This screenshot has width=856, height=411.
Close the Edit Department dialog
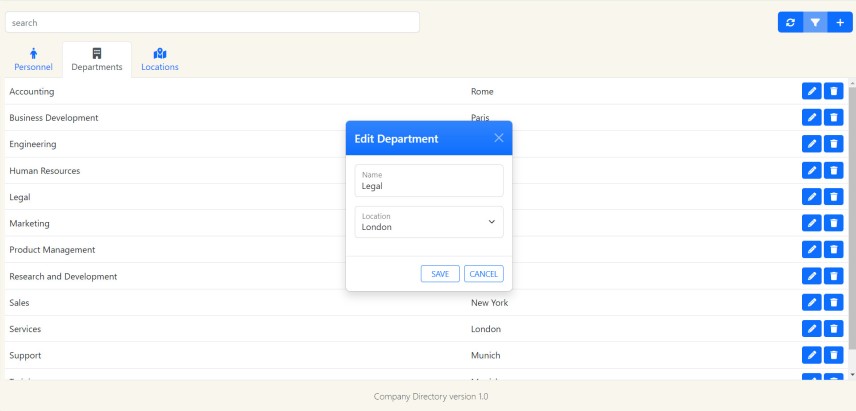[x=498, y=138]
